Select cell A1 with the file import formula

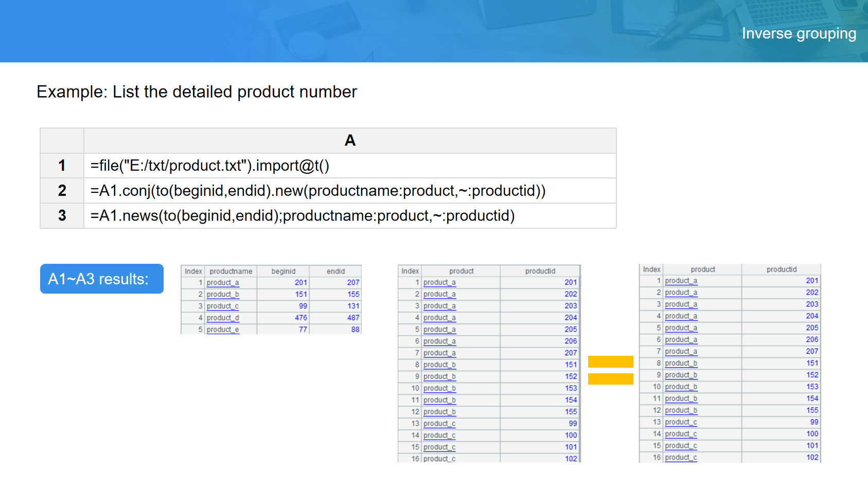pyautogui.click(x=350, y=166)
